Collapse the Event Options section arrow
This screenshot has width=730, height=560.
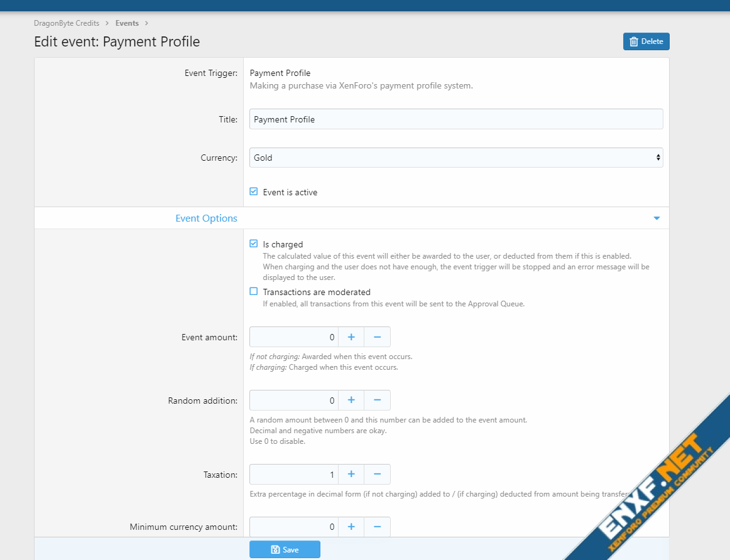point(656,218)
